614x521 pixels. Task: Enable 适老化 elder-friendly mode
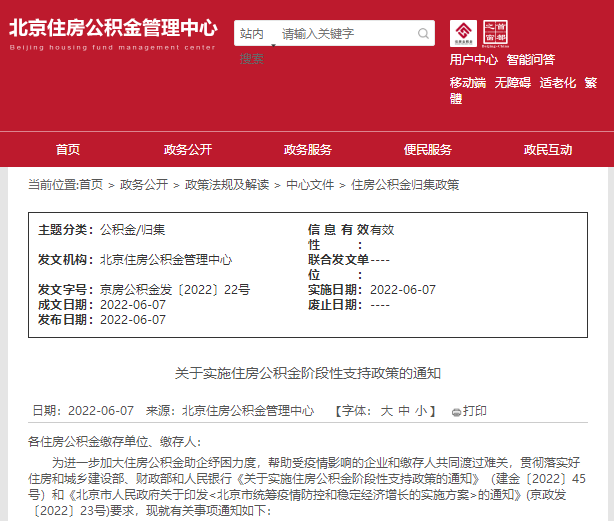click(x=558, y=83)
